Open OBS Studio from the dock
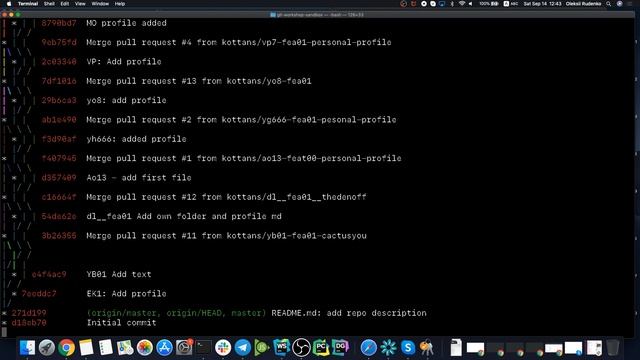 click(x=301, y=348)
